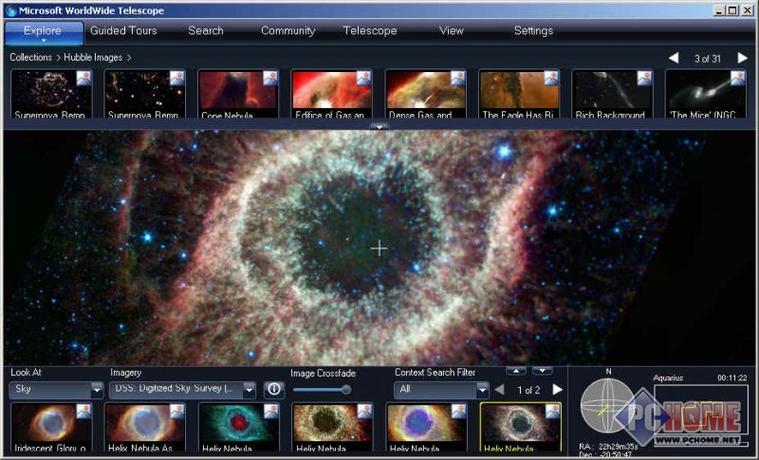Click the WorldWide Telescope title bar icon
Image resolution: width=759 pixels, height=460 pixels.
[x=11, y=11]
